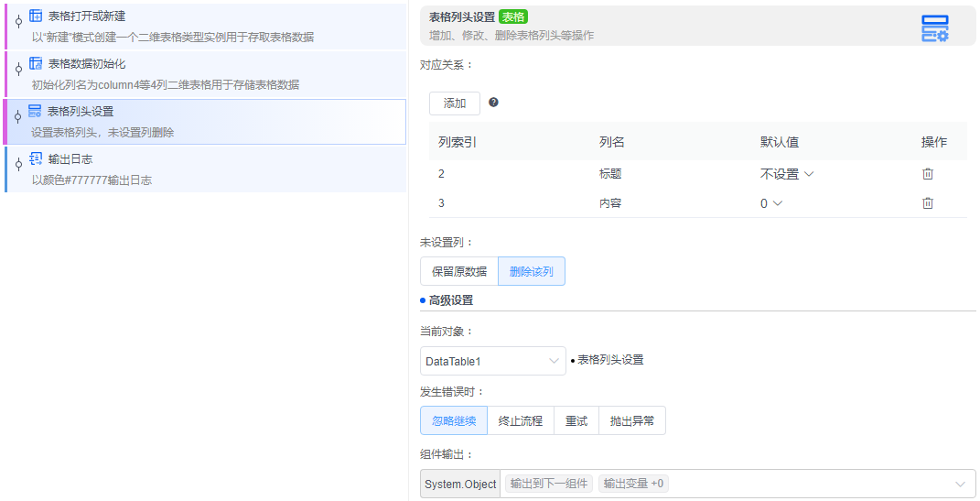Click connector node of 表格列头设置 step
The width and height of the screenshot is (980, 501).
(x=18, y=117)
